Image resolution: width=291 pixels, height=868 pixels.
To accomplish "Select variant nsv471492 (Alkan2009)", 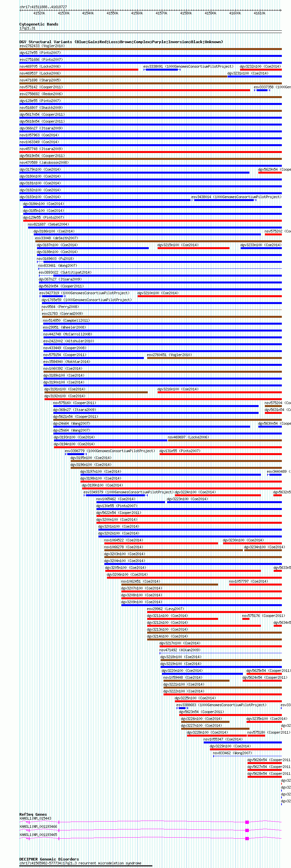I will coord(180,650).
